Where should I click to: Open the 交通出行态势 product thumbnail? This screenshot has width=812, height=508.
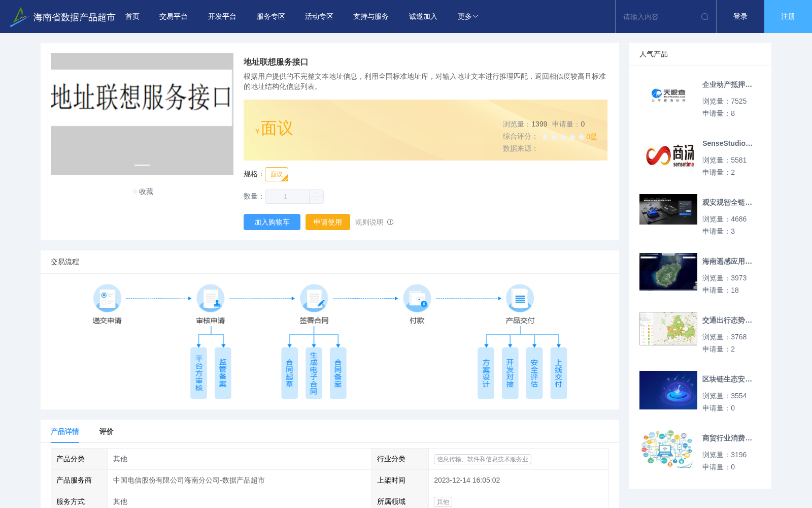pos(668,329)
